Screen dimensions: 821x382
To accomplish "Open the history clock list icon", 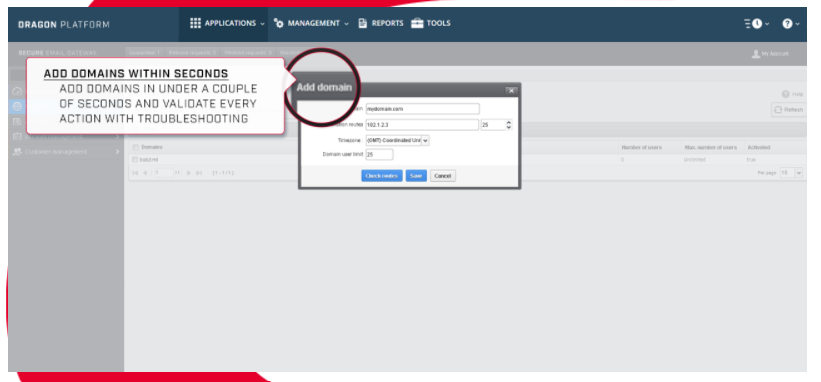I will pos(753,24).
